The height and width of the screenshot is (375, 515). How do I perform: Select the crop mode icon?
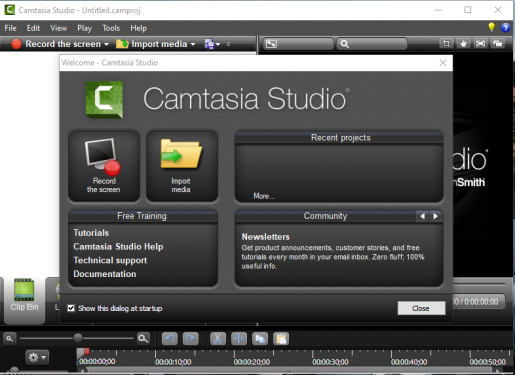[446, 43]
